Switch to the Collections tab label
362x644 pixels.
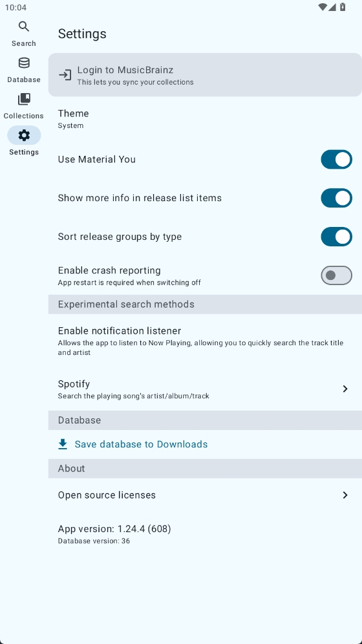pyautogui.click(x=24, y=116)
